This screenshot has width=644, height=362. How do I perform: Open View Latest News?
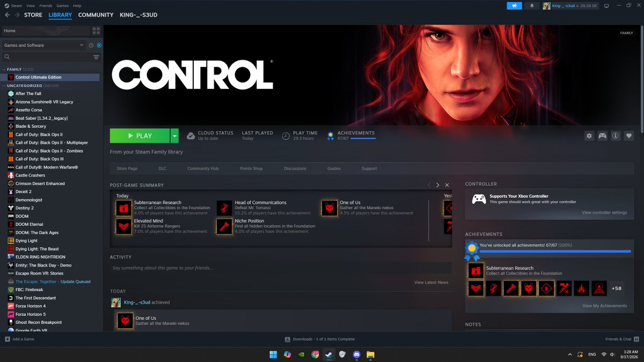[x=431, y=282]
